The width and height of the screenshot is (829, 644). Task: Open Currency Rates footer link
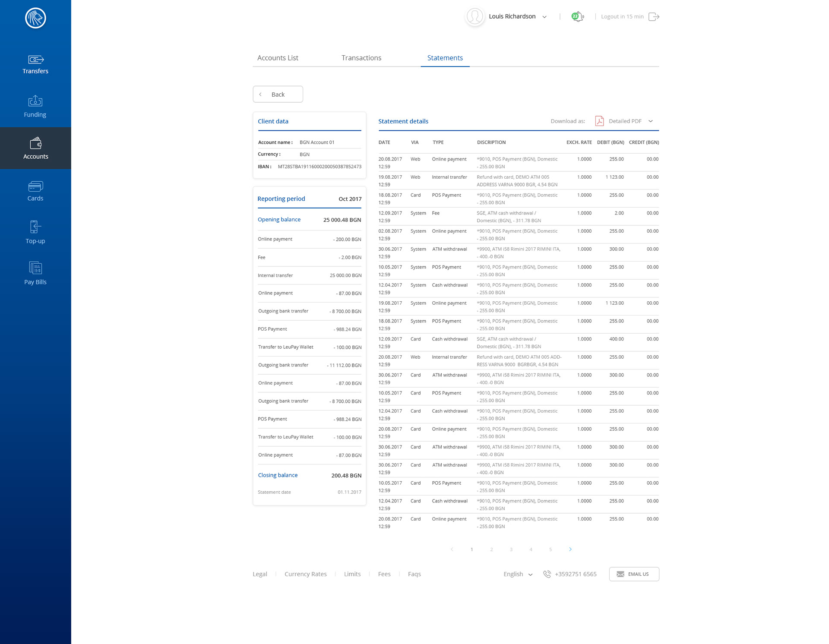tap(305, 574)
